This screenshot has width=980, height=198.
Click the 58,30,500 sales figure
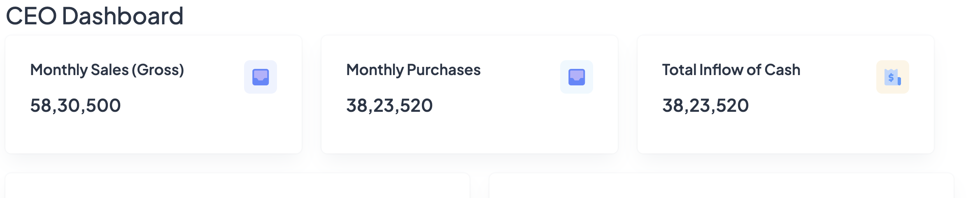(x=75, y=106)
